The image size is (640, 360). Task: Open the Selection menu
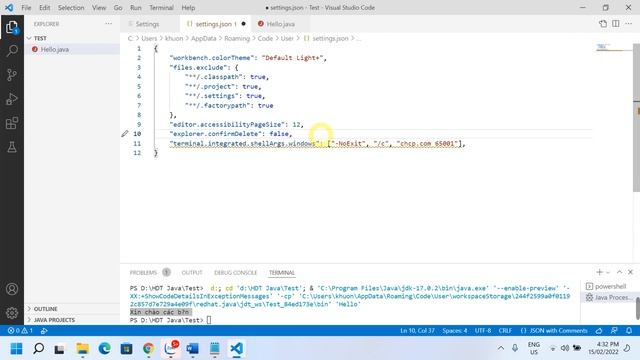71,7
